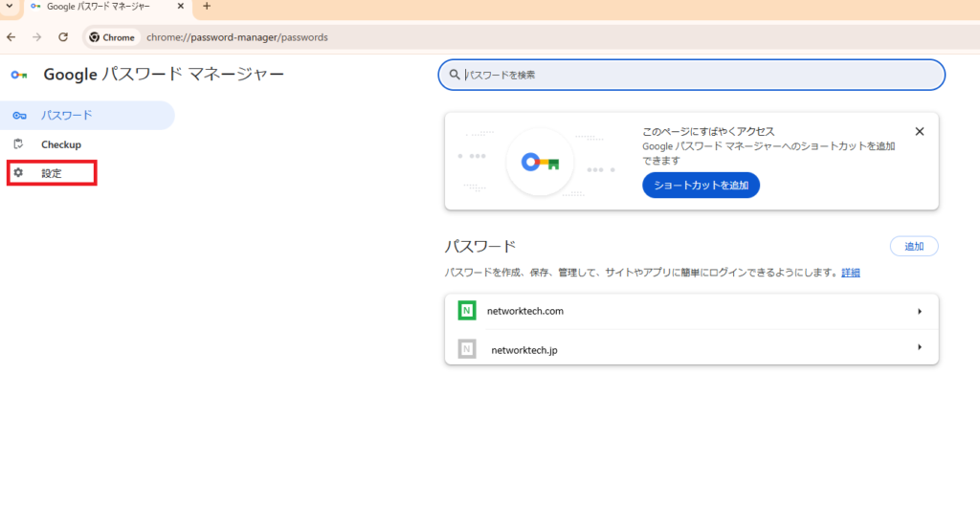Click the browser back arrow

tap(11, 37)
